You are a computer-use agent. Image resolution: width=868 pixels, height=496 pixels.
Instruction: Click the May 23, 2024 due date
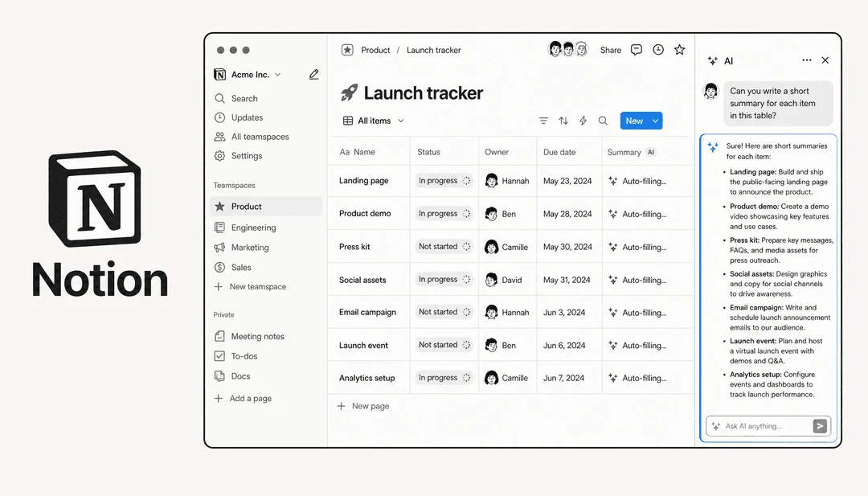click(x=567, y=181)
